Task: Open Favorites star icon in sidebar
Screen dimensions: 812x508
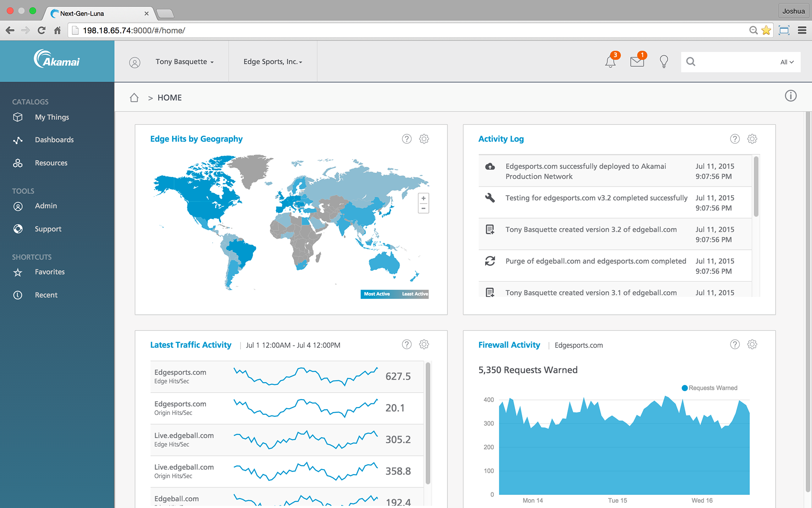Action: tap(18, 272)
